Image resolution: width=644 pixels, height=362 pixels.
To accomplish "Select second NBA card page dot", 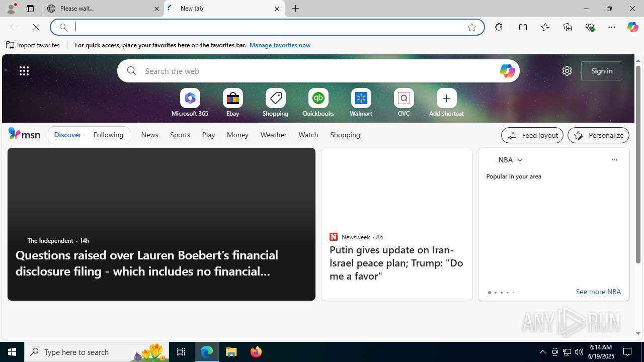I will click(x=495, y=293).
